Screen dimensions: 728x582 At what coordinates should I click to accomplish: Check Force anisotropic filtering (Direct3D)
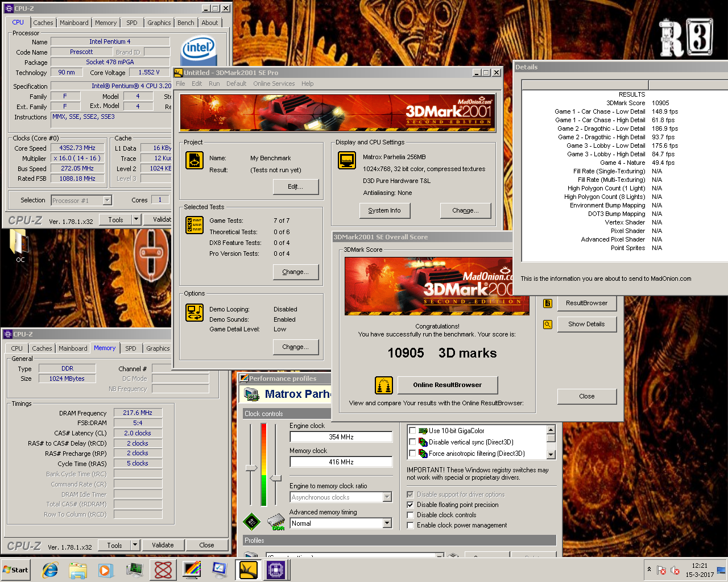412,454
